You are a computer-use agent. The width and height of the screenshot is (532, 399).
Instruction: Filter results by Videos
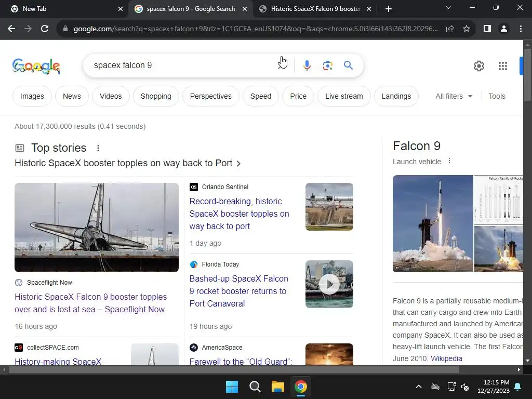click(111, 96)
